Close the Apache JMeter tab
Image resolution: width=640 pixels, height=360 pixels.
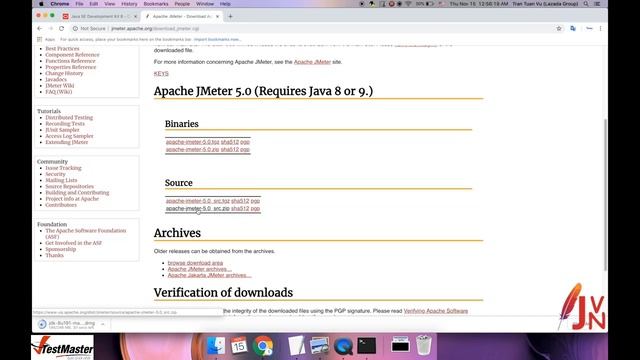coord(218,16)
